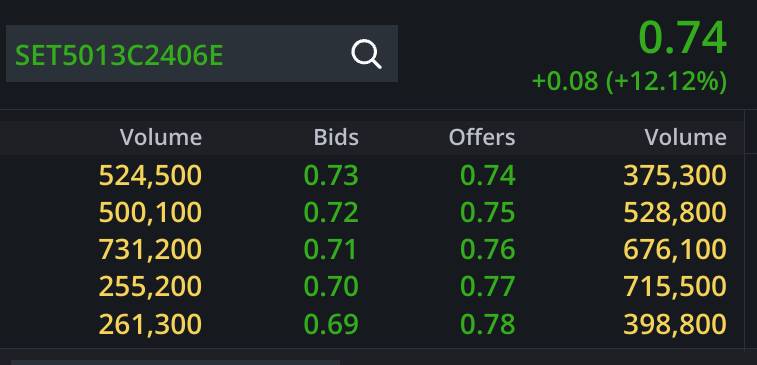Click the SET5013C2406E symbol search field
This screenshot has height=365, width=757.
tap(202, 54)
